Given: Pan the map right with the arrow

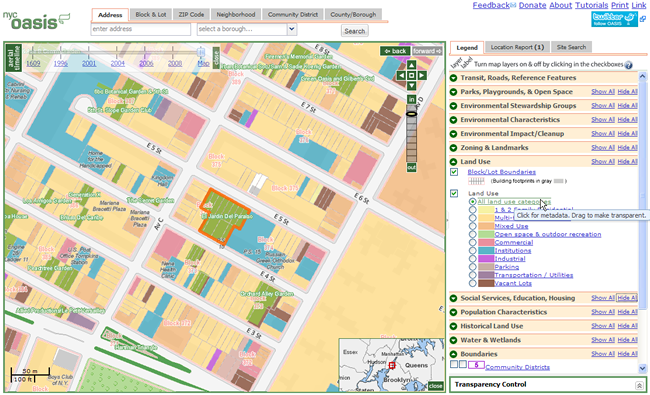Looking at the screenshot, I should click(x=422, y=75).
